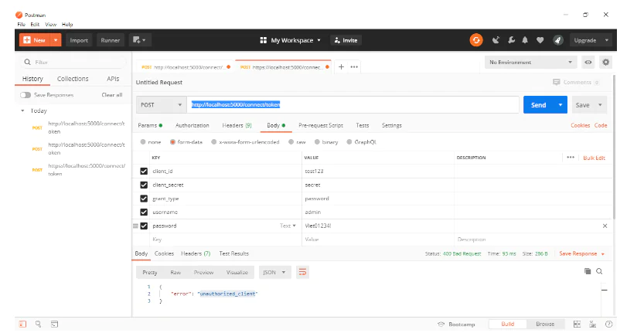Viewport: 644px width, 333px height.
Task: Select the binary body type radio
Action: 317,142
